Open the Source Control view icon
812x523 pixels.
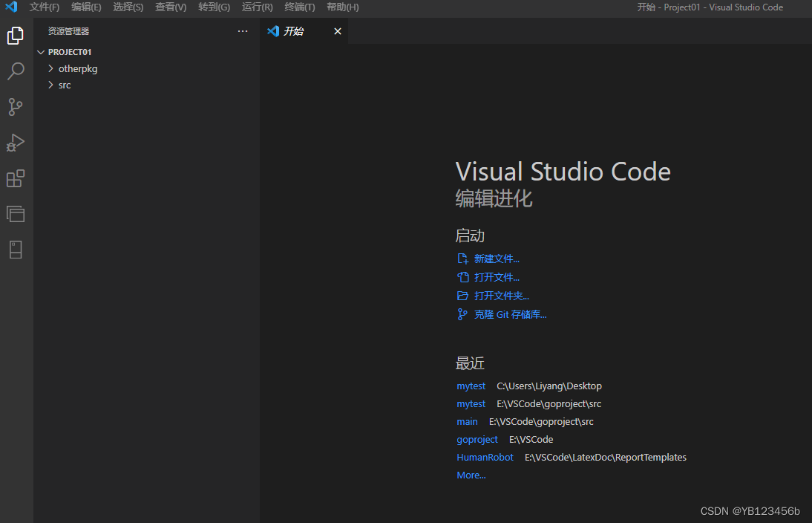[x=16, y=107]
